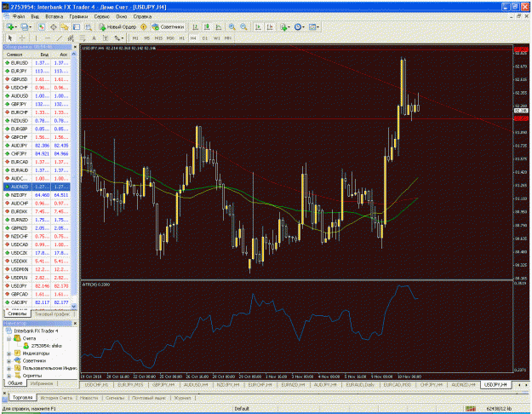Close the Market Watch panel
The image size is (532, 414).
[x=75, y=47]
